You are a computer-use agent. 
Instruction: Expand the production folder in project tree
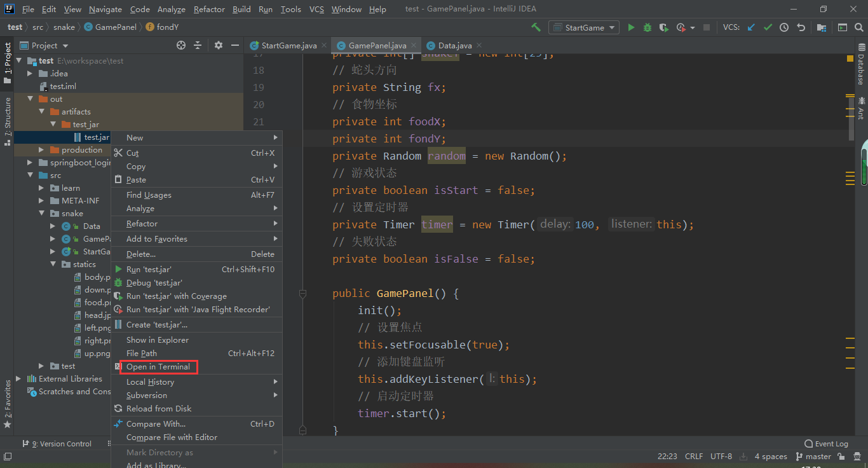point(41,150)
